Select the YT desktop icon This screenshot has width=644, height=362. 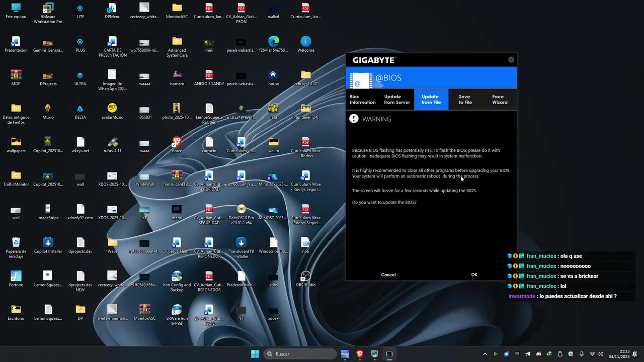pos(242,312)
